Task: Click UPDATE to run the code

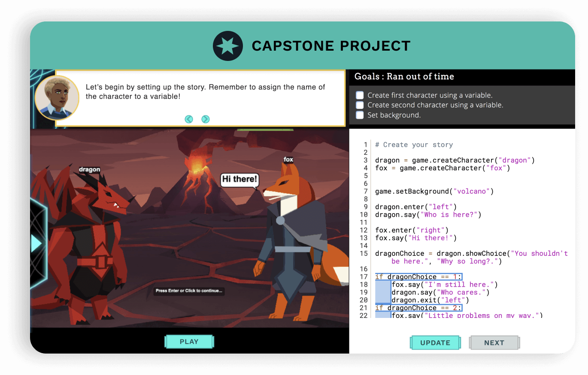Action: (x=435, y=342)
